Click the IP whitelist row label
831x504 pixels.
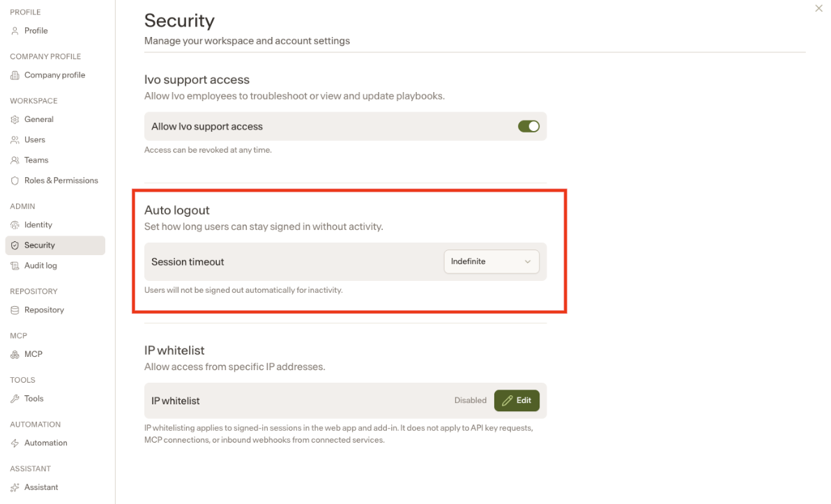click(176, 402)
